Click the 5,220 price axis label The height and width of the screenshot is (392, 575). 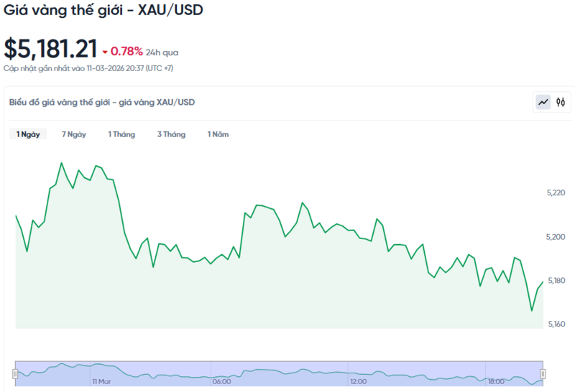tap(557, 193)
